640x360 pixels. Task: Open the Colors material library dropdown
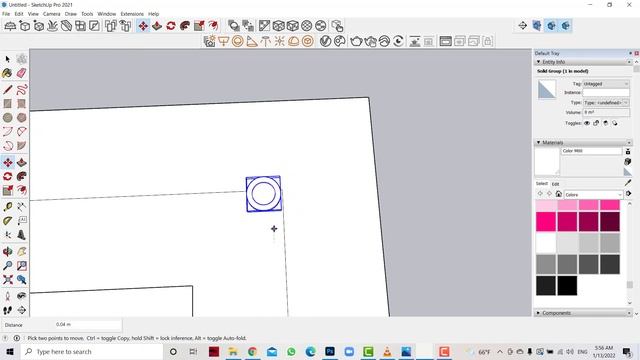(593, 195)
